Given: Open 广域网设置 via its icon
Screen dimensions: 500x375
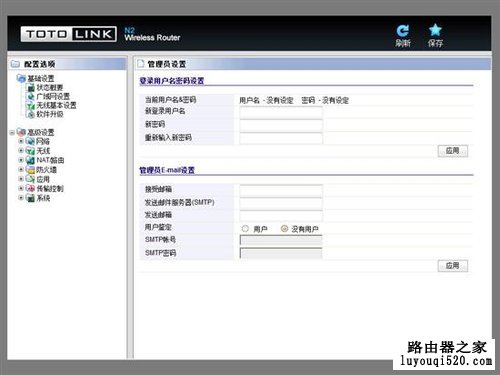Looking at the screenshot, I should (x=31, y=96).
